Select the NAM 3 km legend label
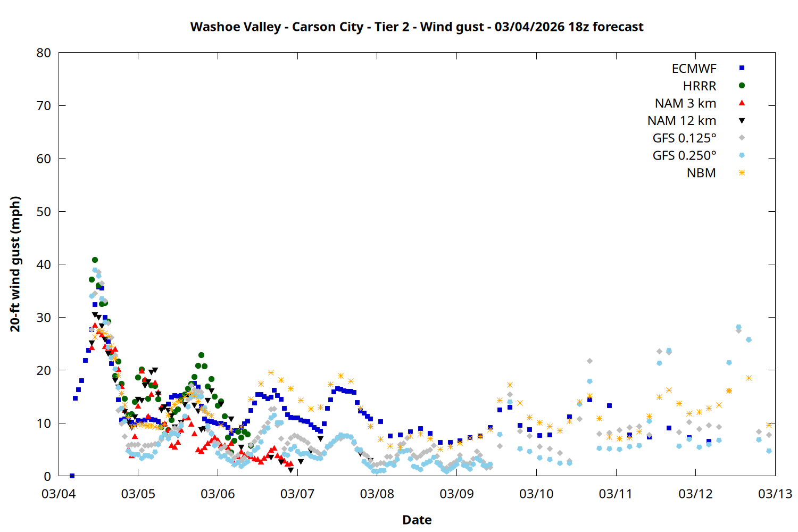Viewport: 798px width, 532px height. tap(685, 103)
